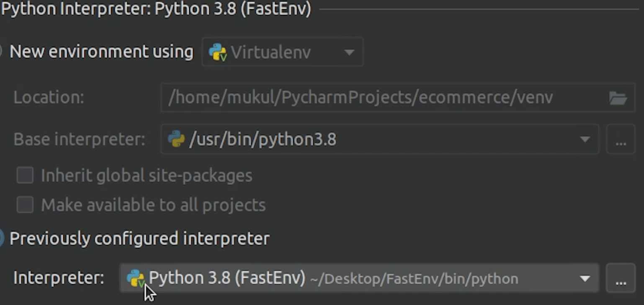644x305 pixels.
Task: Click Python icon beside /usr/bin/python3.8
Action: [176, 139]
